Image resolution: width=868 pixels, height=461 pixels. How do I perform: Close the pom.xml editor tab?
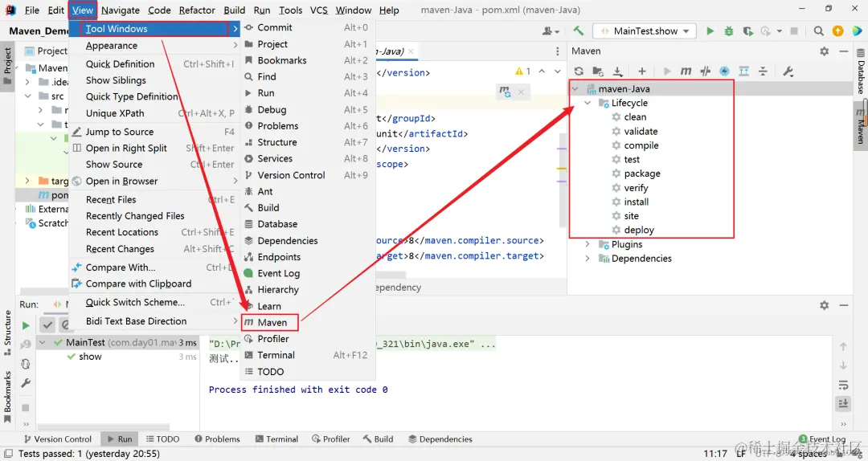coord(410,51)
